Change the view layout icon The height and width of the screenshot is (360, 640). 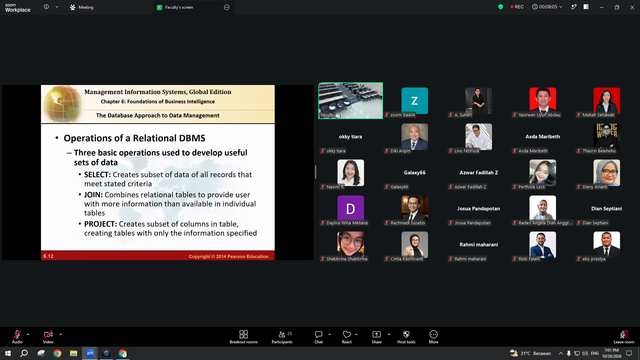(x=586, y=7)
